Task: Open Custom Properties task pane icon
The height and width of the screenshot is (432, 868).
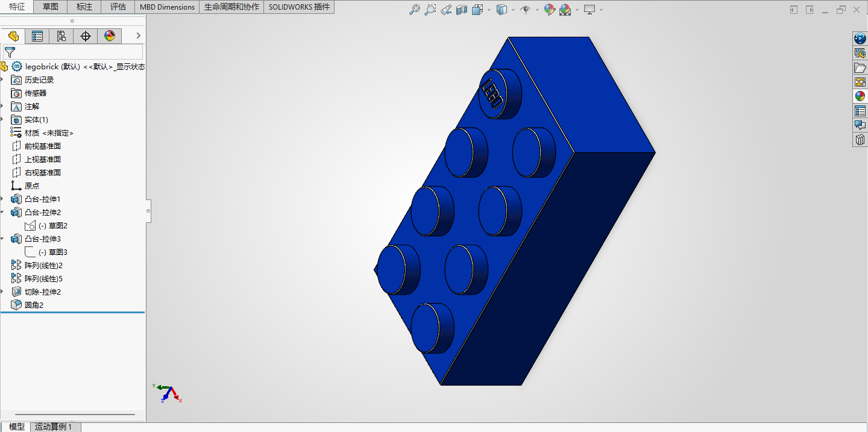Action: (860, 111)
